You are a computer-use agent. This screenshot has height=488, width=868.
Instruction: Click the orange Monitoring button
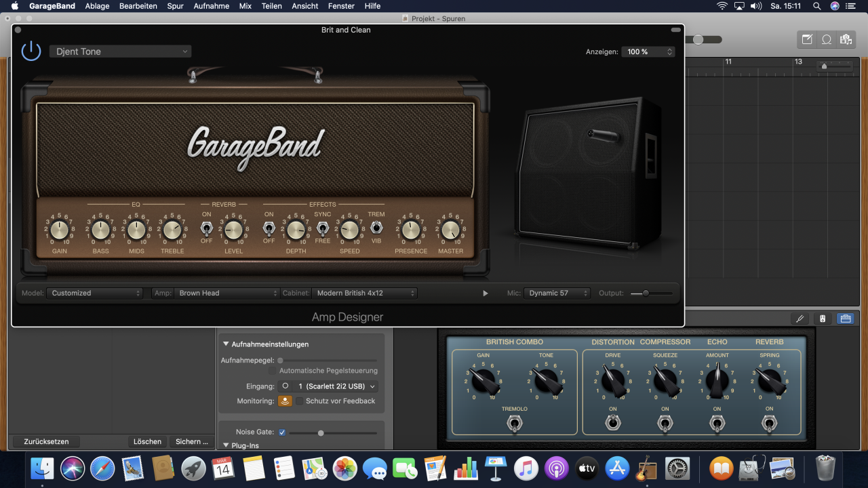click(x=285, y=401)
